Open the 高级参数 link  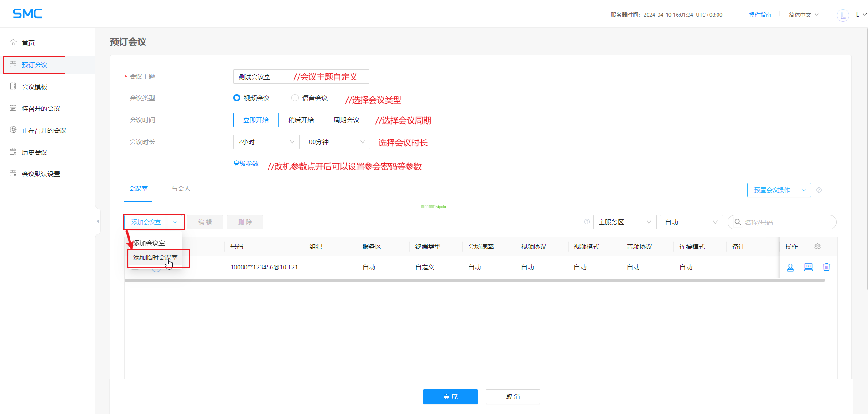click(x=246, y=164)
